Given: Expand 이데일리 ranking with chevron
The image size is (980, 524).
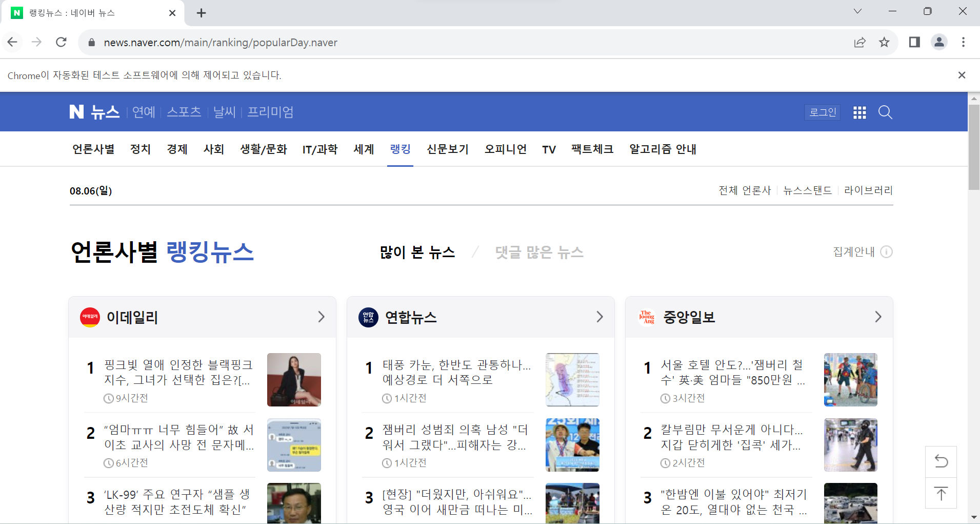Looking at the screenshot, I should tap(321, 317).
